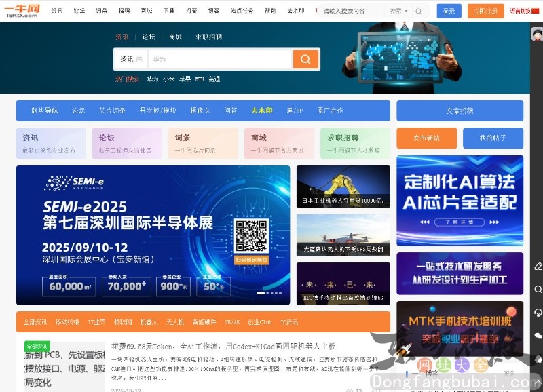Click highlighted 去水印 in blue nav bar

pyautogui.click(x=262, y=111)
